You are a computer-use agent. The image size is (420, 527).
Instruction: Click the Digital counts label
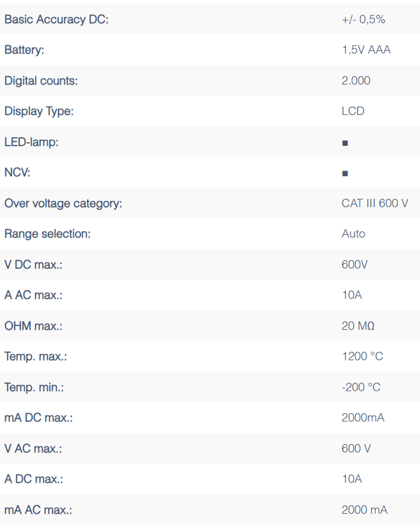(x=41, y=81)
